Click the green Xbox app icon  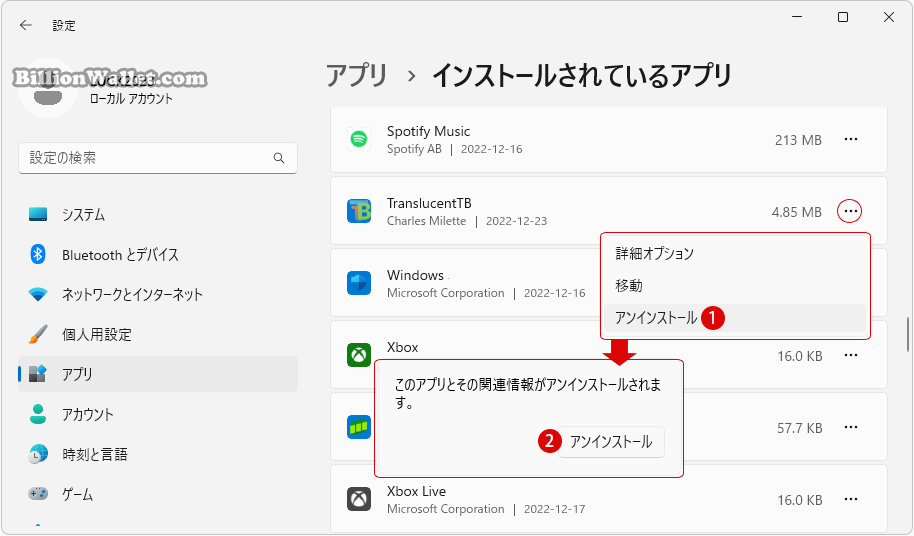click(x=359, y=355)
